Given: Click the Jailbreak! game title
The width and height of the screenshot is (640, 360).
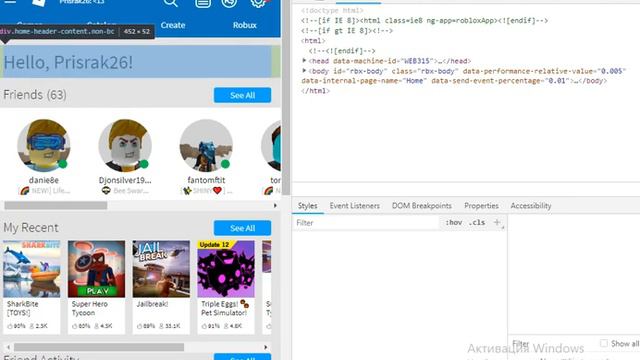Looking at the screenshot, I should (x=152, y=304).
